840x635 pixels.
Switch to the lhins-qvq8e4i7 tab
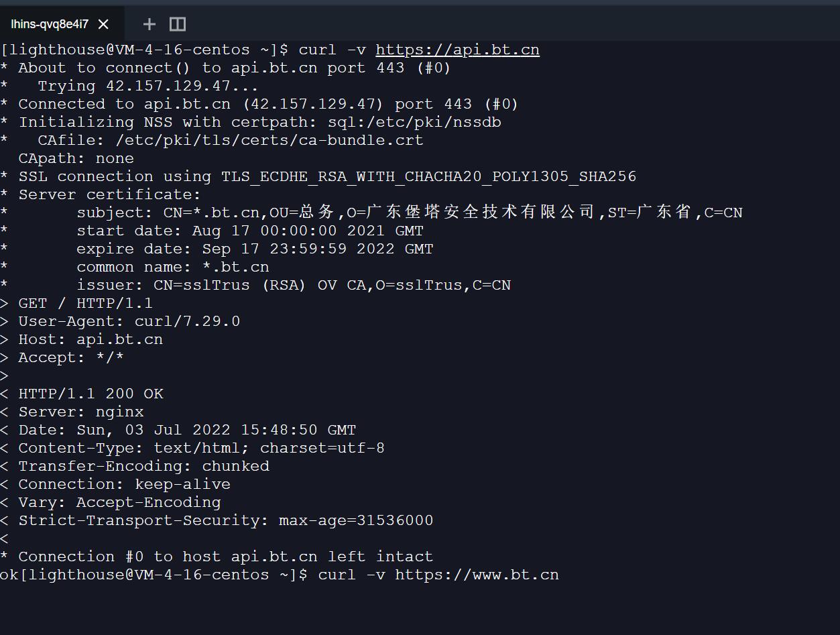click(x=50, y=24)
